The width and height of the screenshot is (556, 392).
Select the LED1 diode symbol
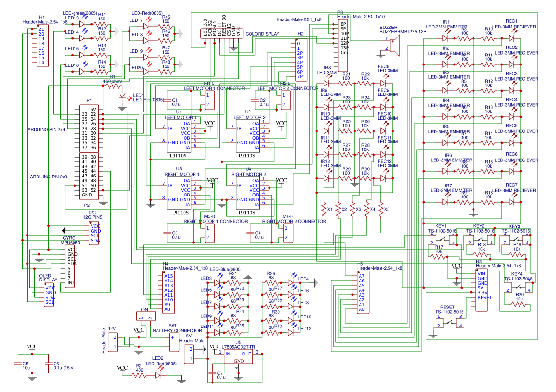122,96
